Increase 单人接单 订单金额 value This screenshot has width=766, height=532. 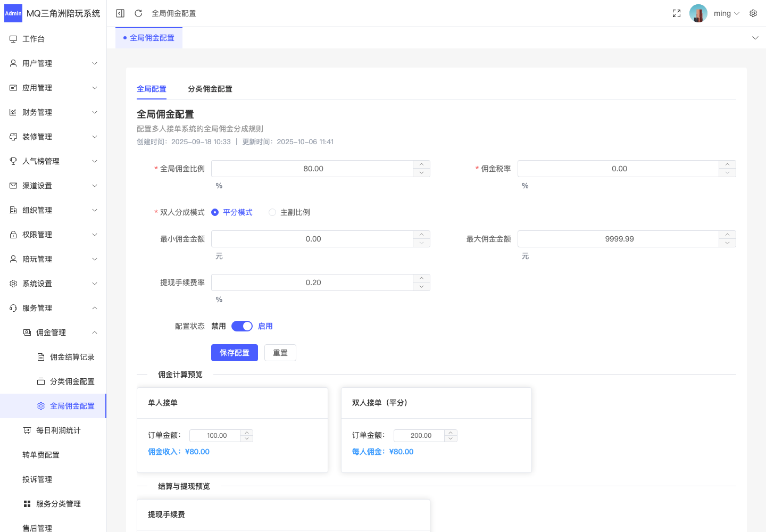(x=246, y=433)
